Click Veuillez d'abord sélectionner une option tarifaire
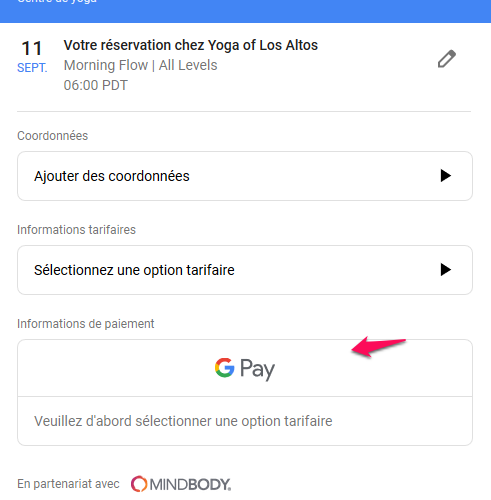 coord(183,421)
